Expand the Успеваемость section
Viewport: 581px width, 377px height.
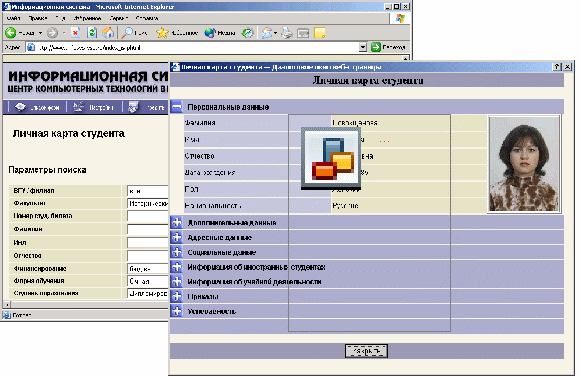click(177, 311)
